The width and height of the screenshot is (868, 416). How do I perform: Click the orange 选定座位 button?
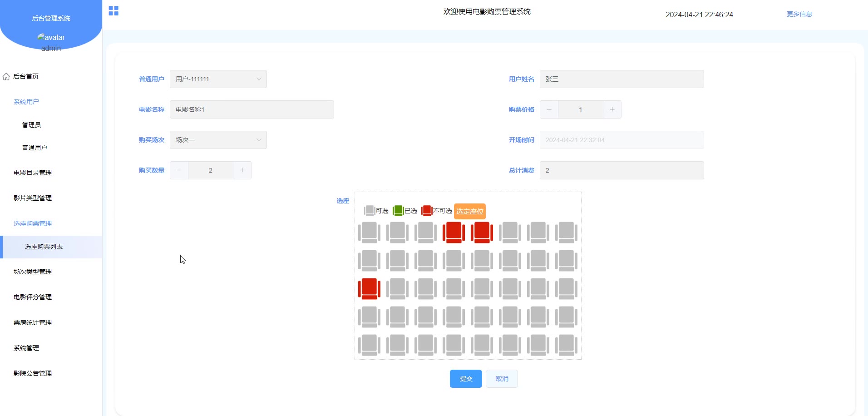(470, 211)
